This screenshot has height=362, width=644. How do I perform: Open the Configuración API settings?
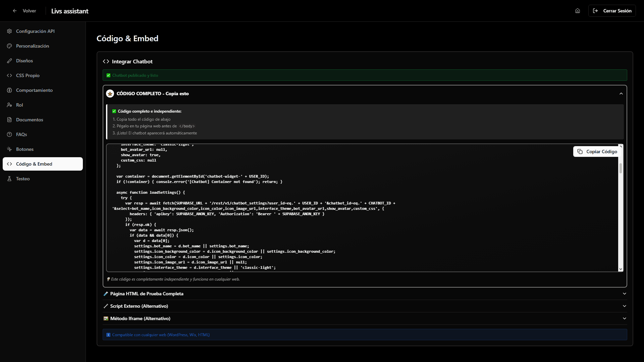[x=35, y=31]
